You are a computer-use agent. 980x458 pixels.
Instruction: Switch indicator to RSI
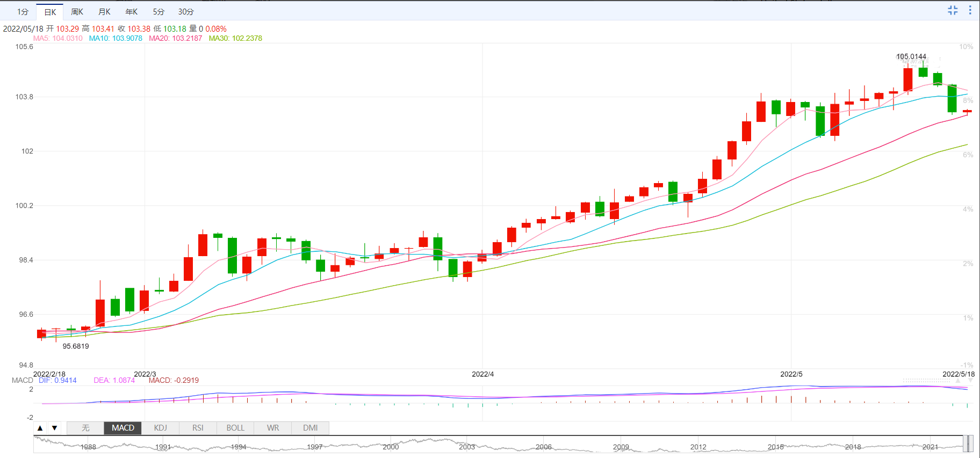pos(198,428)
